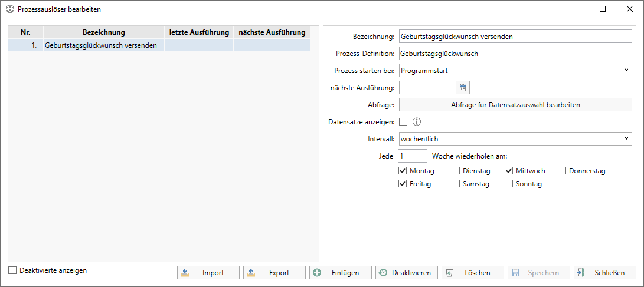Image resolution: width=644 pixels, height=287 pixels.
Task: Toggle the Freitag checkbox
Action: pos(403,184)
